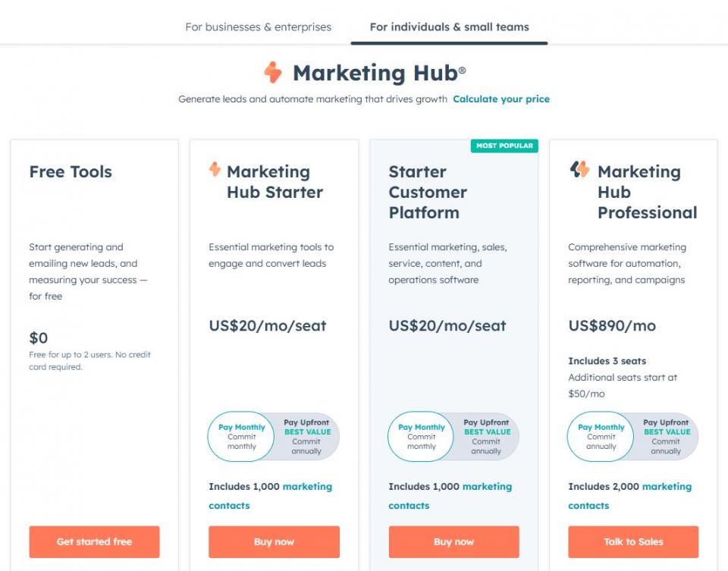
Task: Select Pay Upfront for Marketing Hub Starter
Action: [306, 437]
